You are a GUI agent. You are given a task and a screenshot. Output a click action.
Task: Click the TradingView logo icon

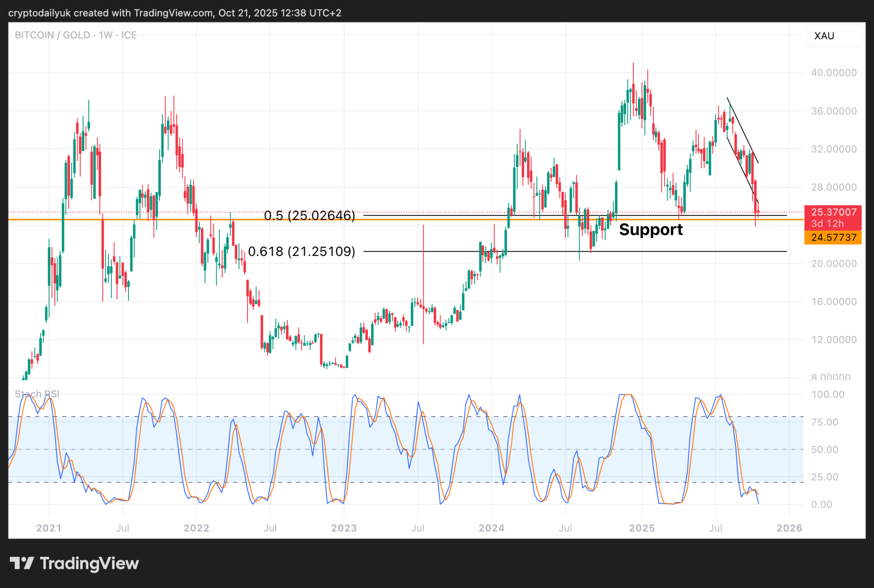click(x=22, y=563)
